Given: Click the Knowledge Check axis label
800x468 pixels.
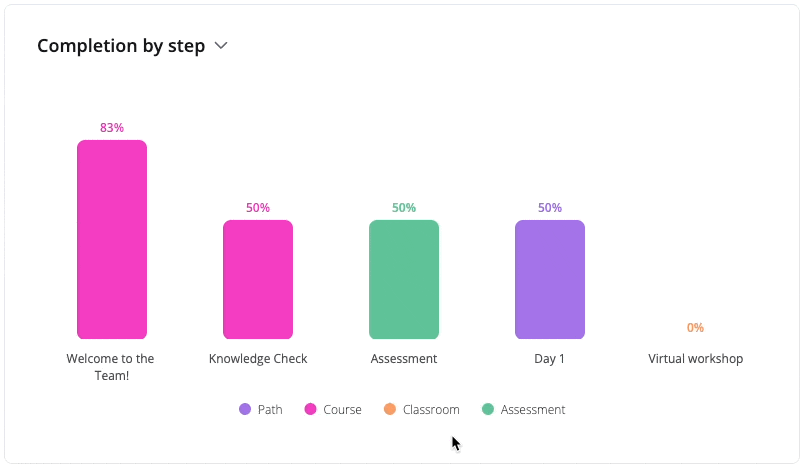Looking at the screenshot, I should point(258,358).
